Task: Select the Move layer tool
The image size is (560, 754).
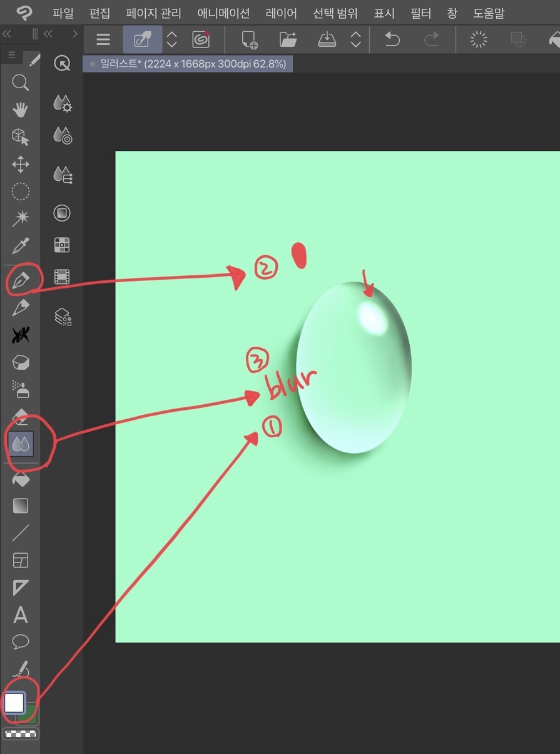Action: point(21,165)
